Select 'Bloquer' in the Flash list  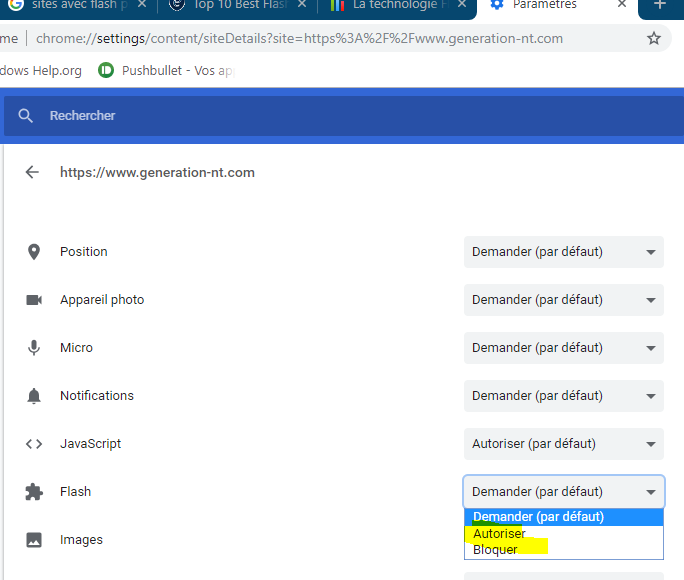(x=564, y=550)
